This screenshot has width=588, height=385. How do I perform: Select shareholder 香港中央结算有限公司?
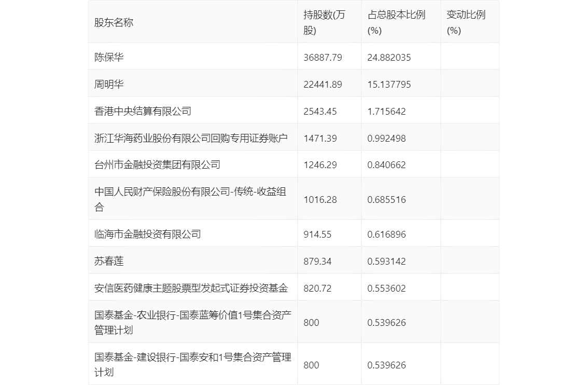tap(143, 111)
